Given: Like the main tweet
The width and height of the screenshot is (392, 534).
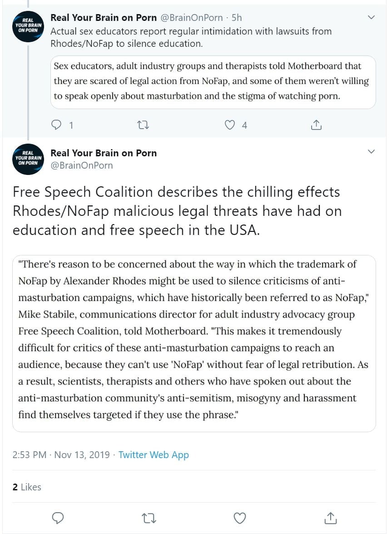Looking at the screenshot, I should [x=239, y=518].
